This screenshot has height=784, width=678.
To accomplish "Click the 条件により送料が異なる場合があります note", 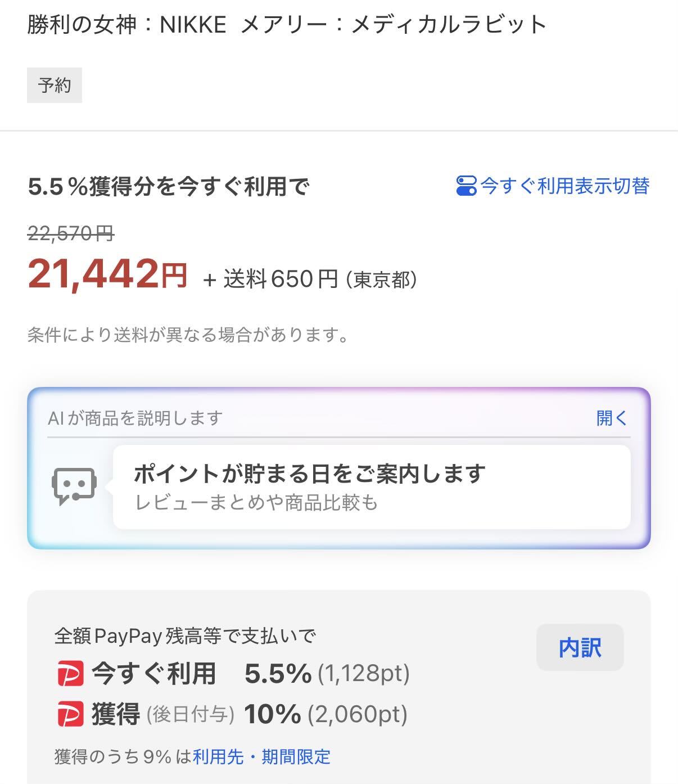I will pyautogui.click(x=188, y=335).
